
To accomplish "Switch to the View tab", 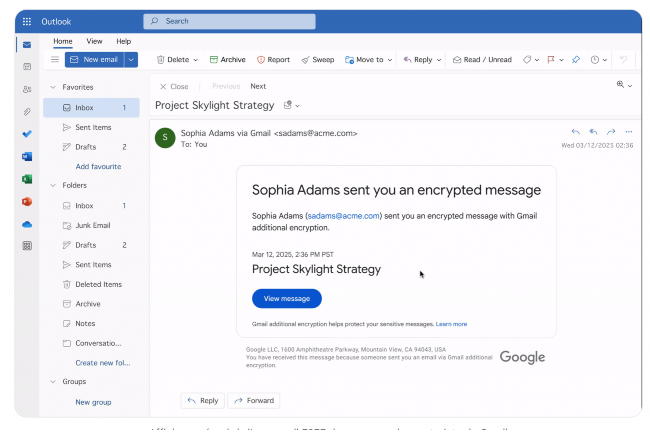I will pyautogui.click(x=94, y=41).
